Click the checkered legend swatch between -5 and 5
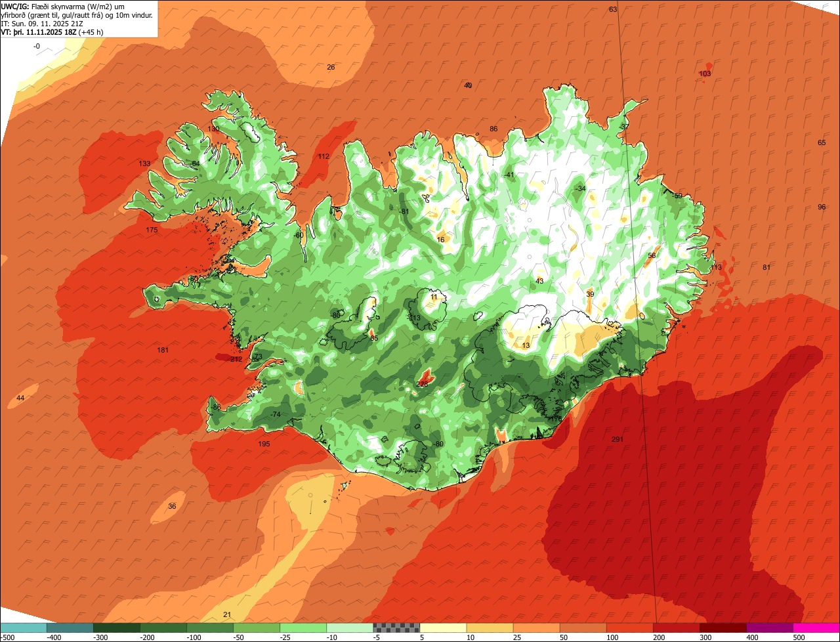Screen dimensions: 840x642 [x=396, y=628]
